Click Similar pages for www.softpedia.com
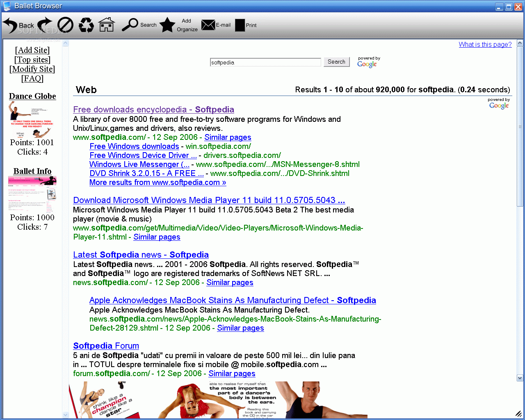The width and height of the screenshot is (525, 420). click(x=228, y=137)
